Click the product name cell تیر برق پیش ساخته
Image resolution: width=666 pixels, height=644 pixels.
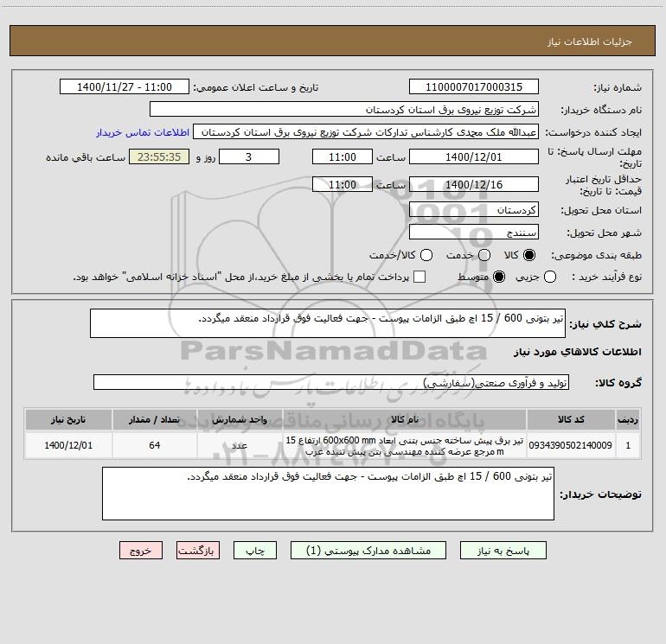405,445
